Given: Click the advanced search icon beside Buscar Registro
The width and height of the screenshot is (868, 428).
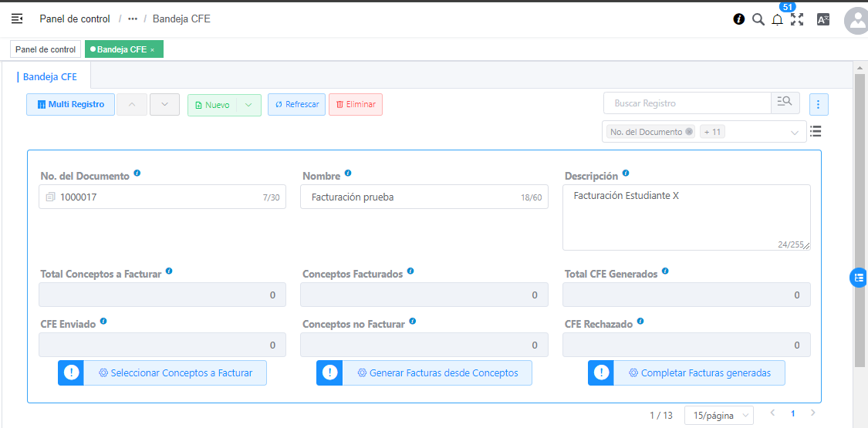Looking at the screenshot, I should (785, 103).
